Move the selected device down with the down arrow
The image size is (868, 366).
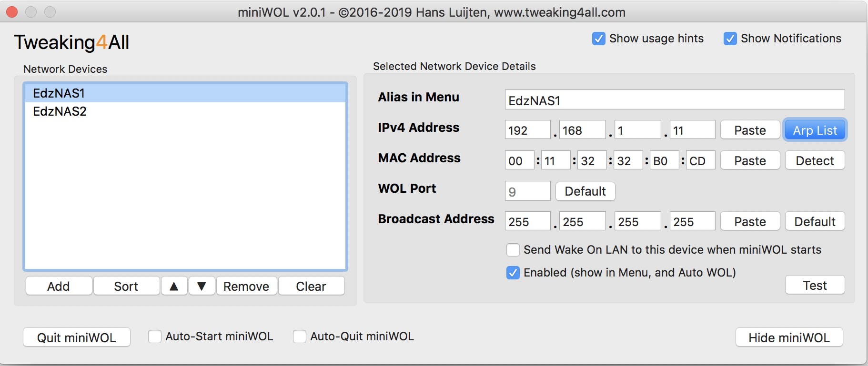202,286
